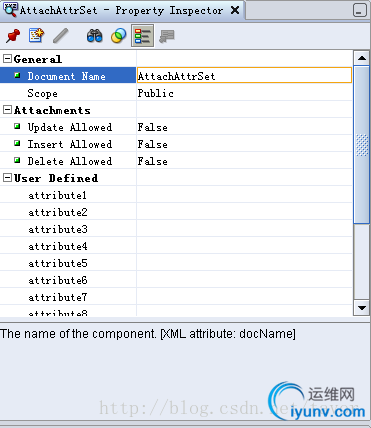This screenshot has width=371, height=428.
Task: Click green marker beside Document Name
Action: coord(17,75)
